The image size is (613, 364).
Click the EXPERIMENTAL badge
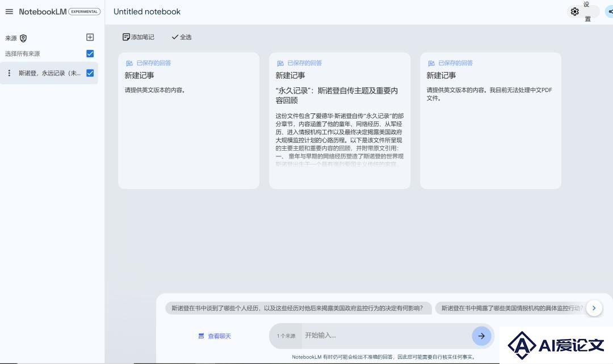click(x=85, y=12)
